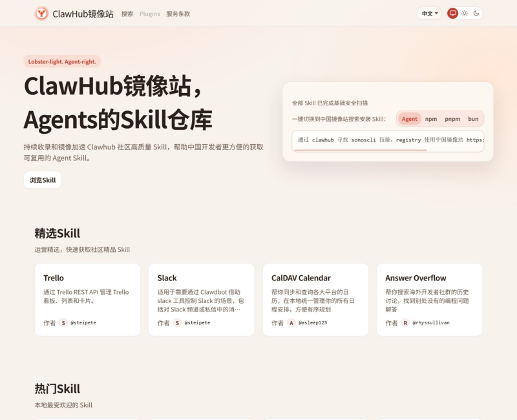Click the Lobster-light. Agent-right. badge
This screenshot has height=420, width=517.
pyautogui.click(x=62, y=61)
